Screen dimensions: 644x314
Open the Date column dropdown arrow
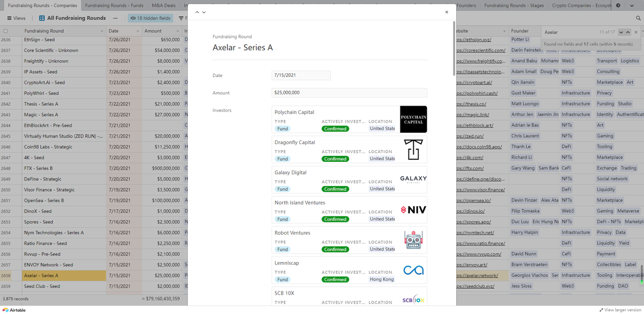coord(137,31)
